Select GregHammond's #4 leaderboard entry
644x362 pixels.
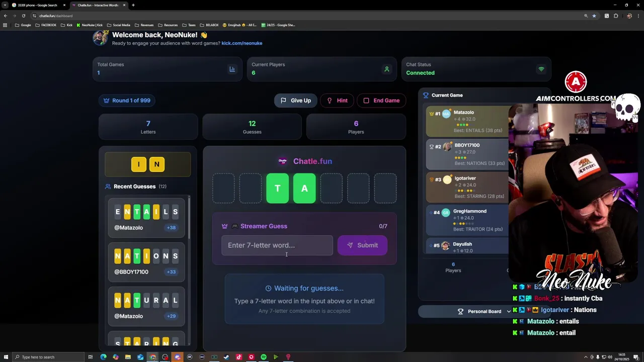pos(467,220)
